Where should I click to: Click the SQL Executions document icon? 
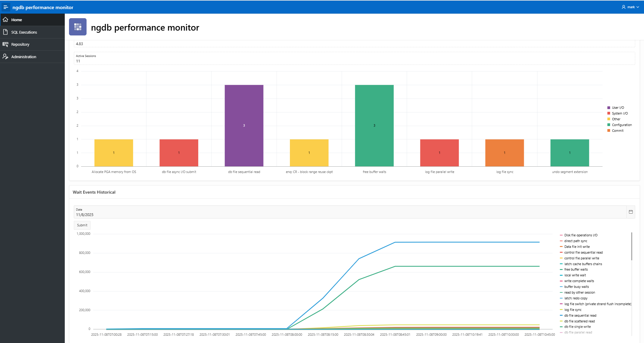pyautogui.click(x=5, y=32)
